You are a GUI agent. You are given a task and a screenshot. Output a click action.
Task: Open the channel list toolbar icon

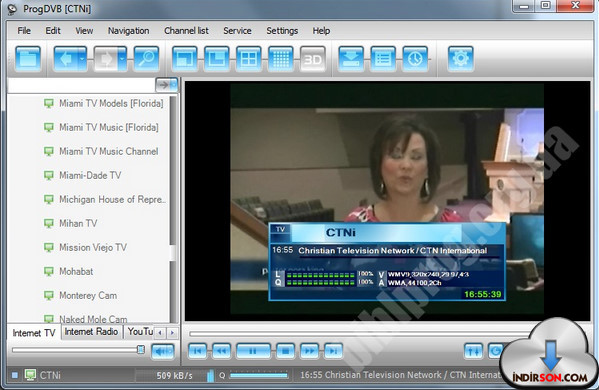(383, 59)
